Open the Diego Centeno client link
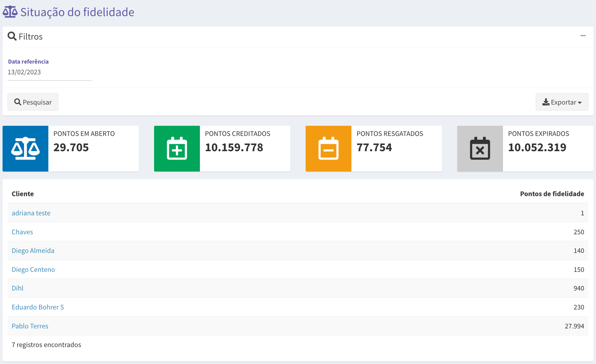 [33, 270]
